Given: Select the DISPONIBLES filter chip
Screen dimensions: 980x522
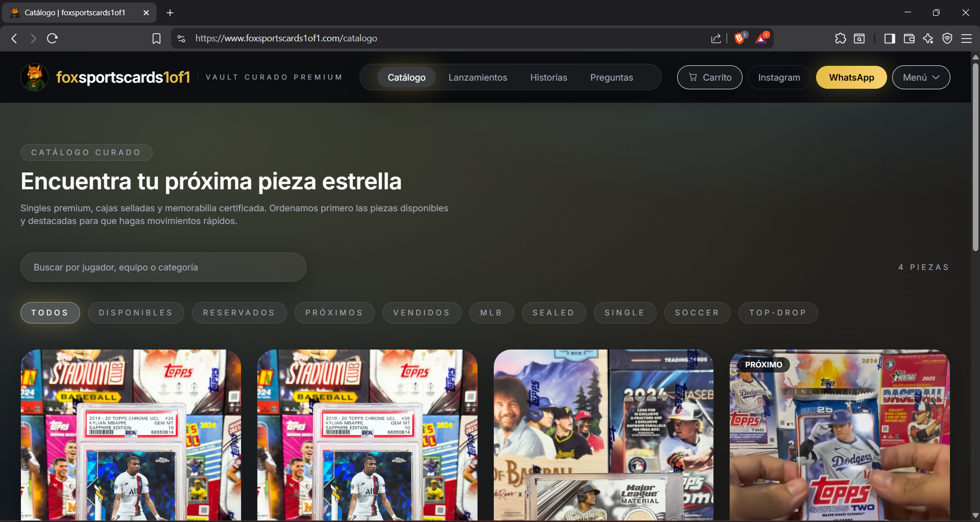Looking at the screenshot, I should pyautogui.click(x=135, y=312).
